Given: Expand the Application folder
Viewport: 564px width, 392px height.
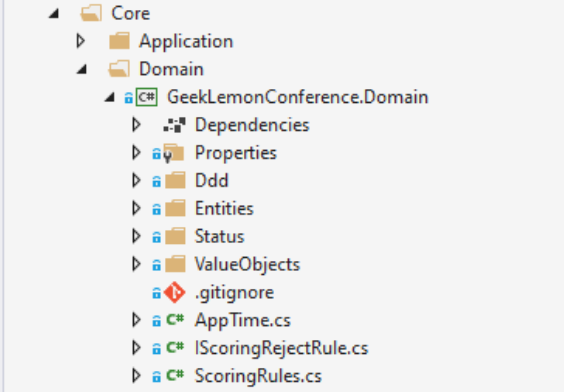Looking at the screenshot, I should [81, 41].
